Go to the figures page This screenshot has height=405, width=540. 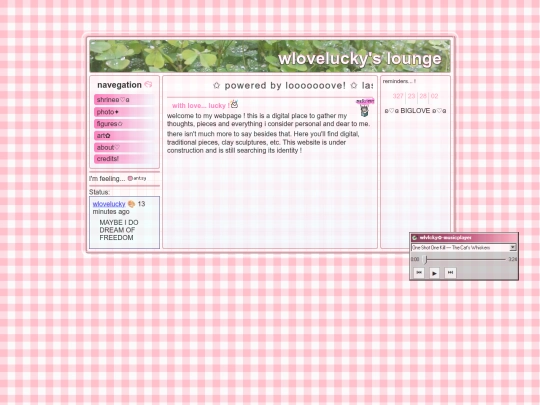tap(124, 124)
